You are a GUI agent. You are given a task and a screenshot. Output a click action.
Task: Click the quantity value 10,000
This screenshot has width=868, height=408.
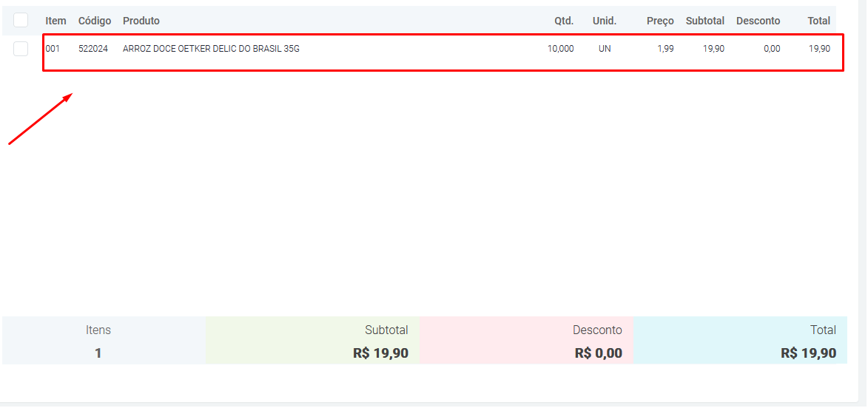[560, 49]
